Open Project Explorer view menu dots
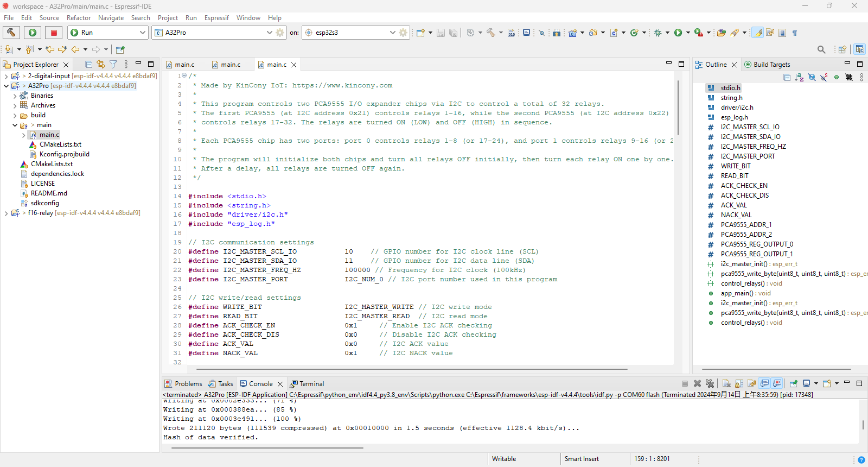The width and height of the screenshot is (868, 467). [x=126, y=64]
